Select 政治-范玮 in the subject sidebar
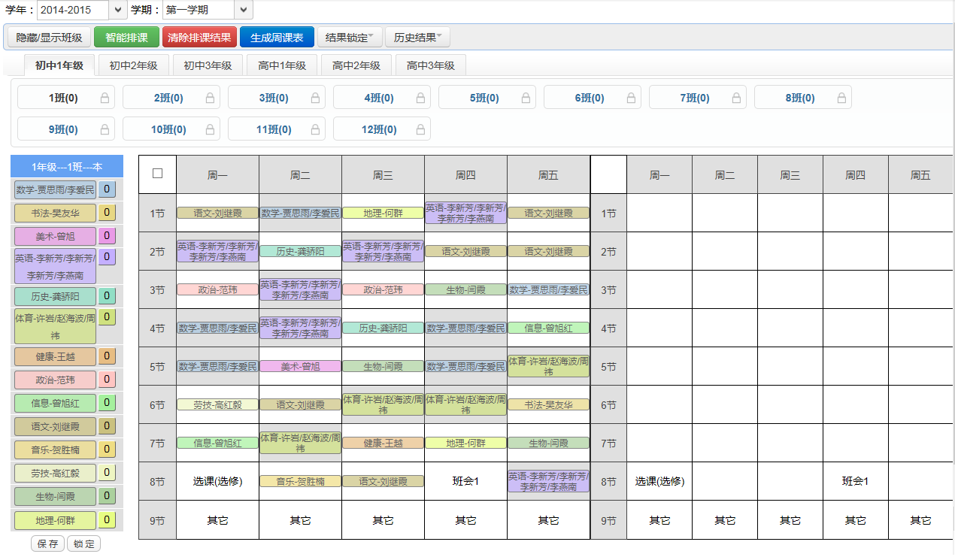 (55, 380)
